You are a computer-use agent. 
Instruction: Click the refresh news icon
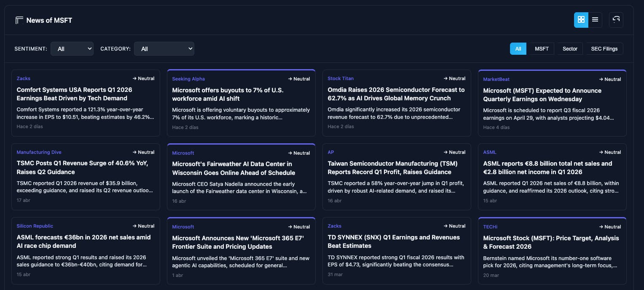click(x=616, y=19)
